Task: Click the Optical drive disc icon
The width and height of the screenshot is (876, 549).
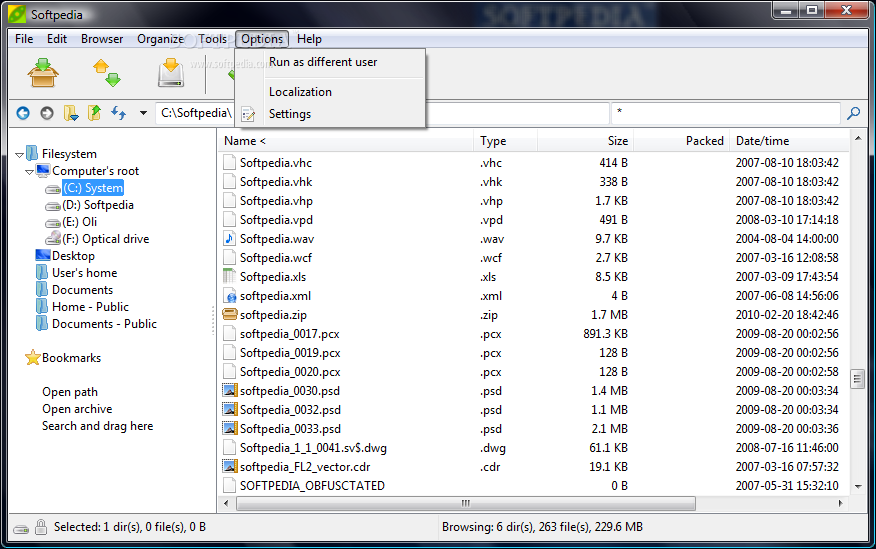Action: coord(53,238)
